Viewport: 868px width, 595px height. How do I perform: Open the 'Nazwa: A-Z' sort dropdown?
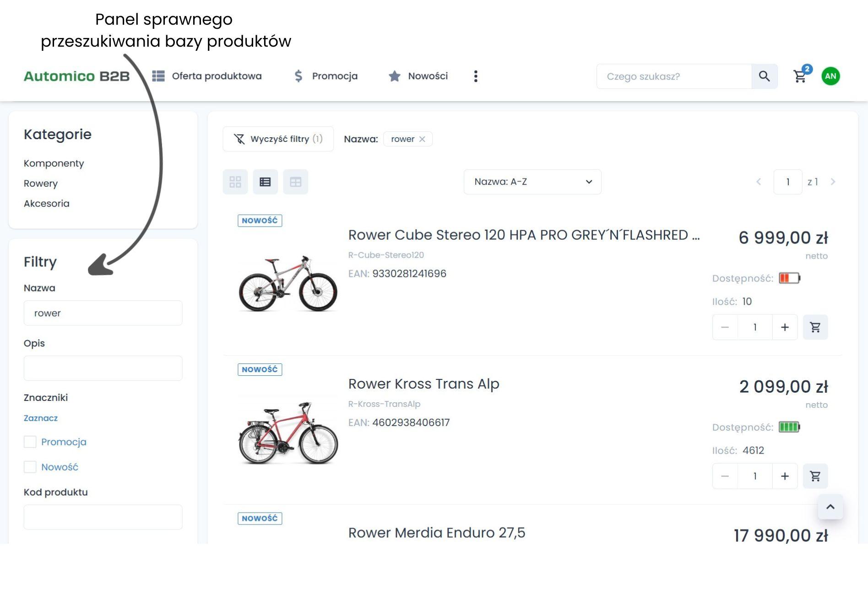[x=532, y=182]
